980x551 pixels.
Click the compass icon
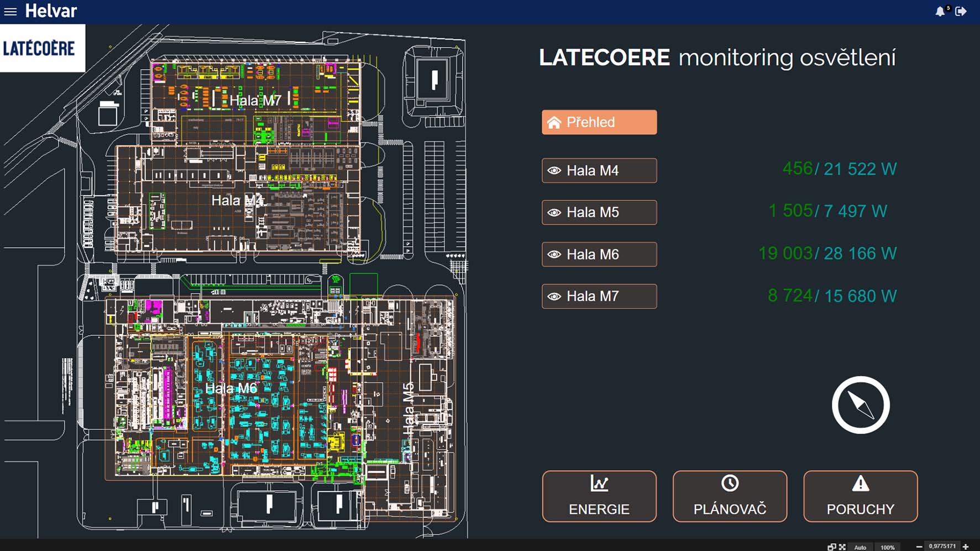tap(861, 405)
